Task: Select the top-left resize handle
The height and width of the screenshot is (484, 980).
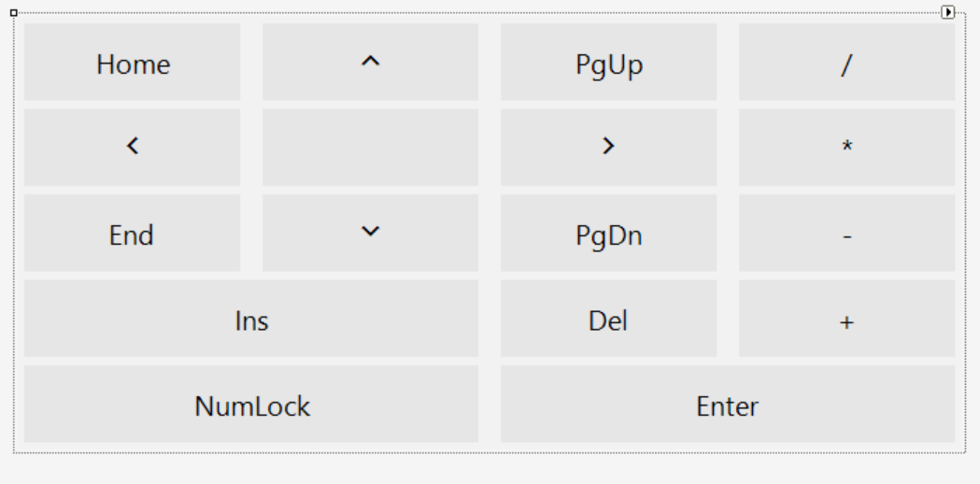Action: click(13, 13)
